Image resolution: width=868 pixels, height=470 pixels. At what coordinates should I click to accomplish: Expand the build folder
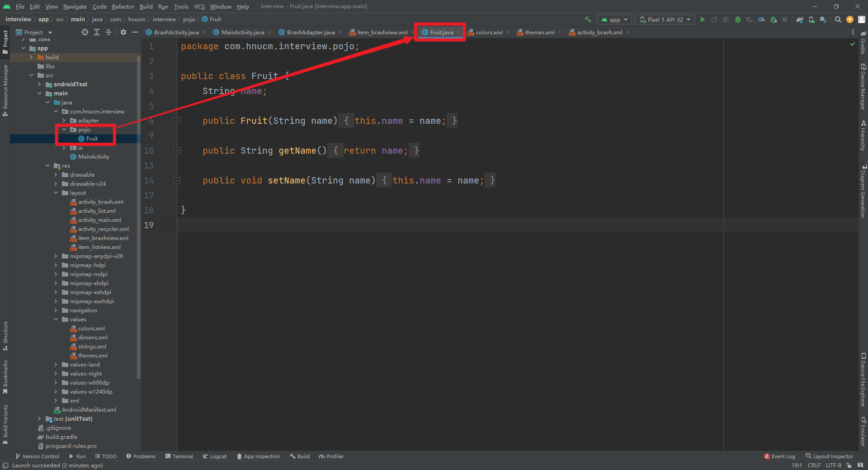[31, 57]
